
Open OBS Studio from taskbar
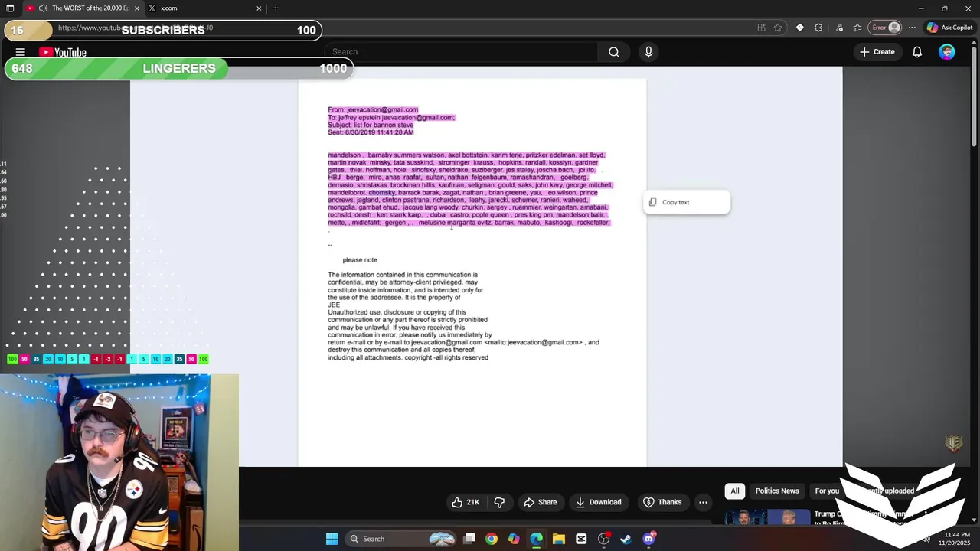[603, 539]
